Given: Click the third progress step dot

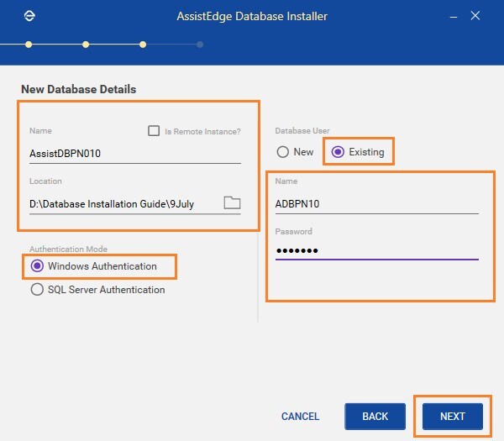Looking at the screenshot, I should coord(143,45).
